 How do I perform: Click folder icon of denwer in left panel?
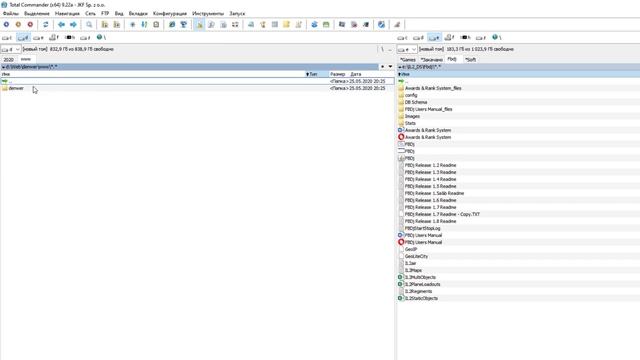4,88
